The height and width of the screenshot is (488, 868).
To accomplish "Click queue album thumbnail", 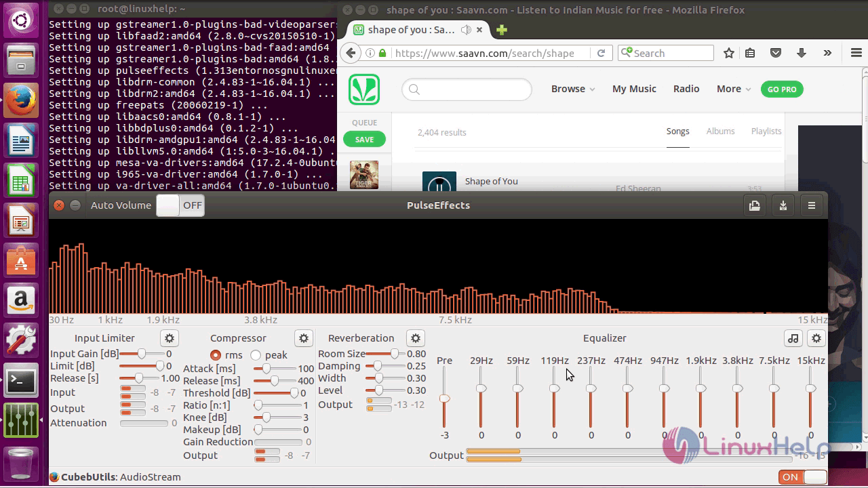I will 364,175.
